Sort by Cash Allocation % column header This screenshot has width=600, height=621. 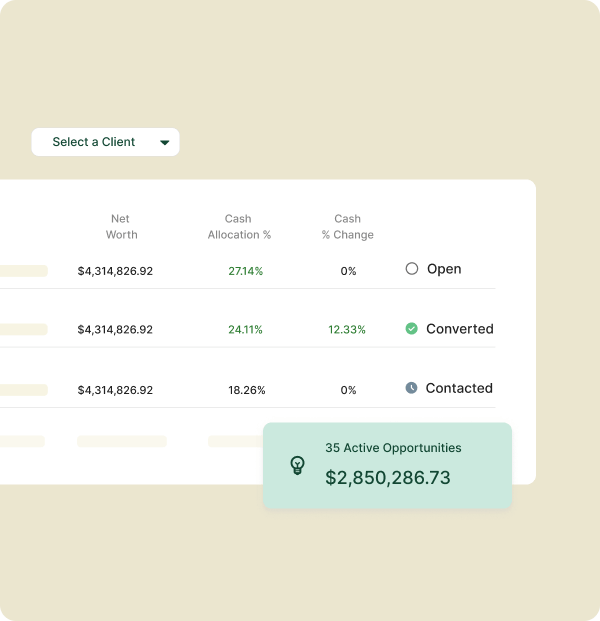[x=239, y=227]
